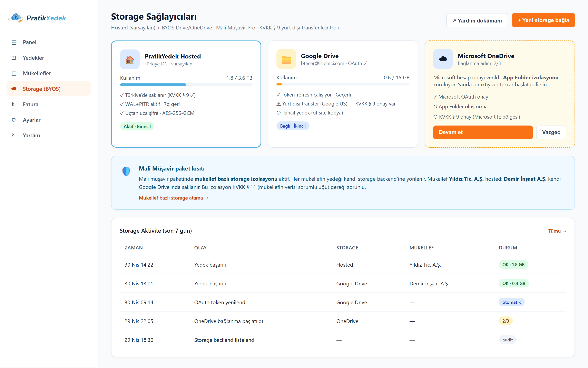
Task: Click the 30 Nis 14:22 row timestamp
Action: 139,265
